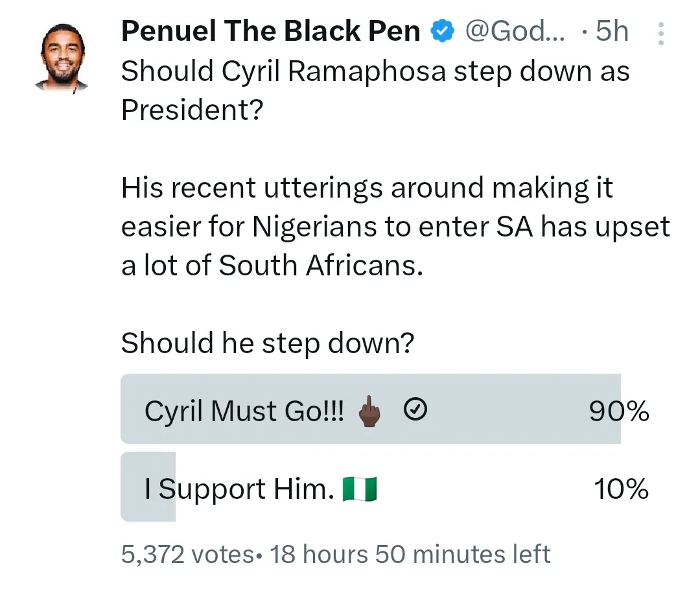Click the 5,372 votes count
700x600 pixels.
pos(187,555)
